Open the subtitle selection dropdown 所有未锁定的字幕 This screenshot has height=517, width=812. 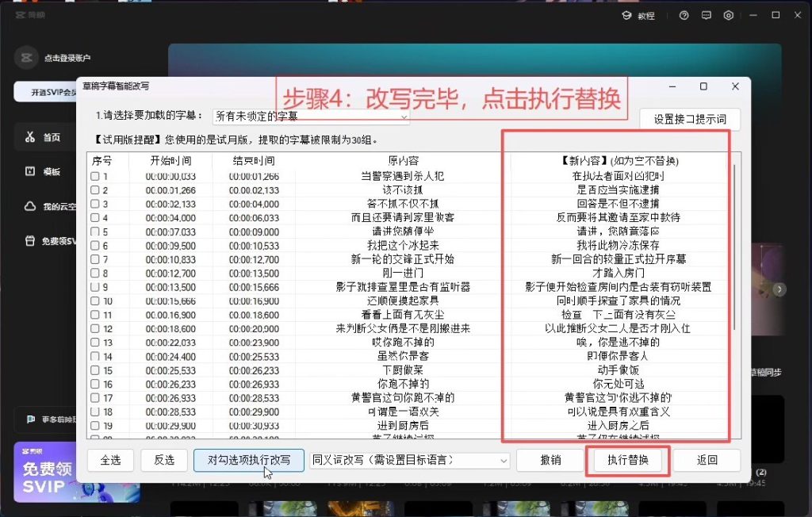pos(311,116)
